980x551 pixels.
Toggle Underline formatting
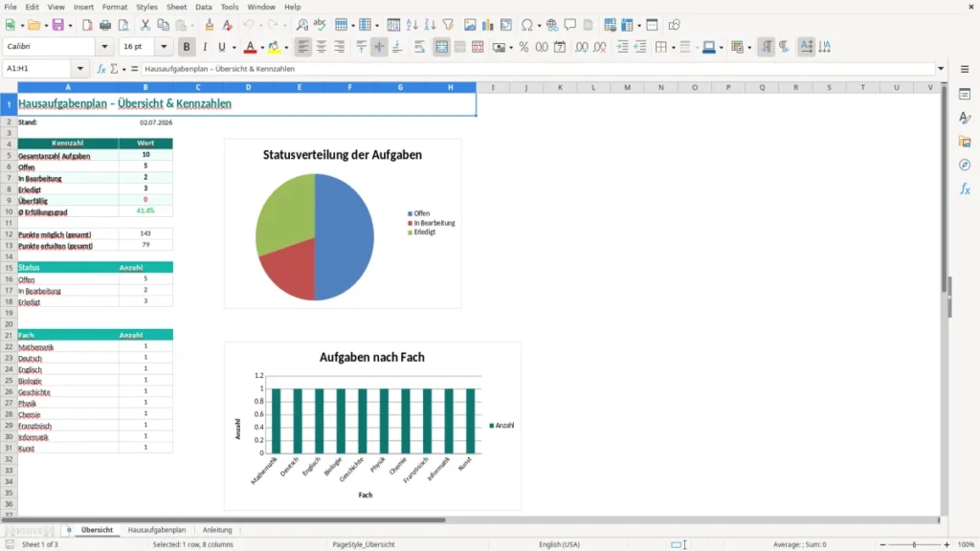click(x=222, y=47)
